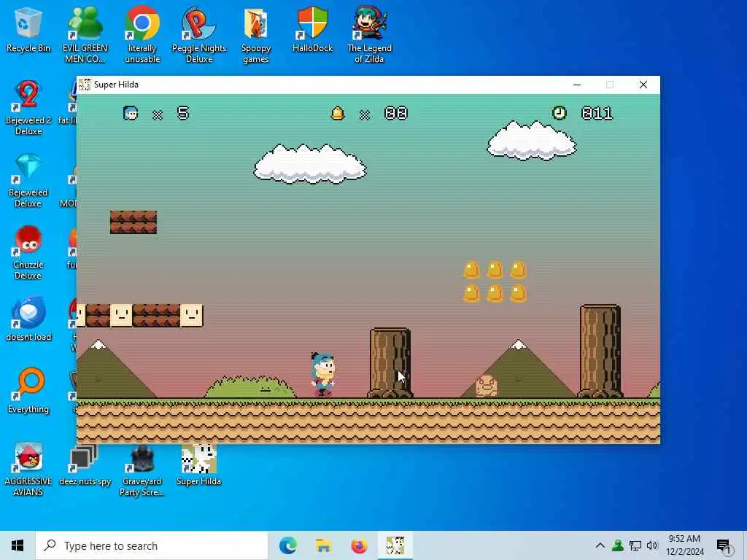Click the Hilda character in the game

tap(323, 375)
